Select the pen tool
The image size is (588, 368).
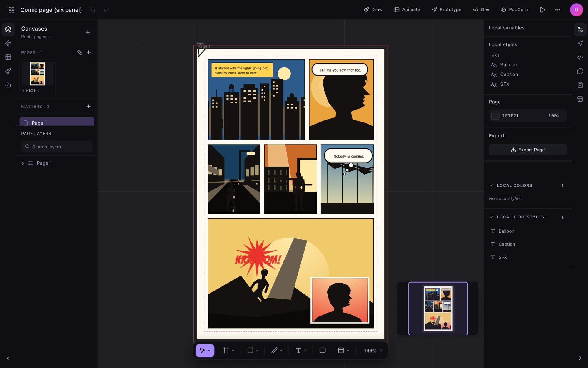274,350
